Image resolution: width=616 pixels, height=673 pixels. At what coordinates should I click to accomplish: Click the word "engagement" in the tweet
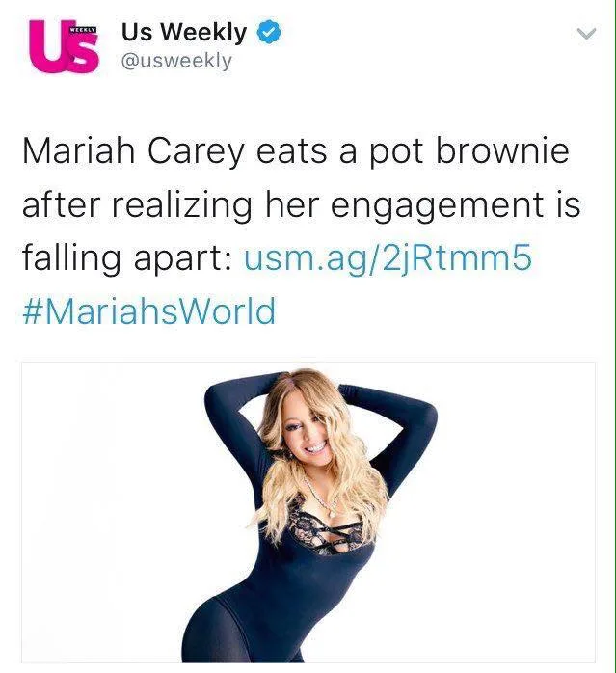(x=437, y=206)
